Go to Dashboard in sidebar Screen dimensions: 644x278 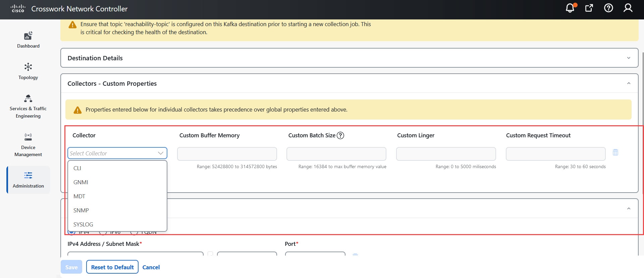tap(28, 40)
